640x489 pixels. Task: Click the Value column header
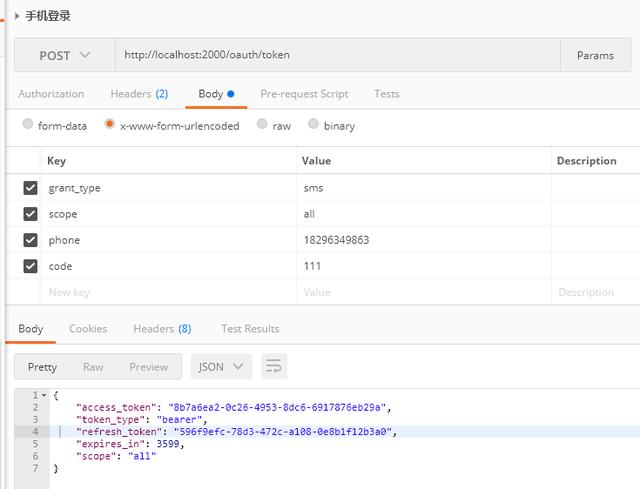[x=316, y=161]
